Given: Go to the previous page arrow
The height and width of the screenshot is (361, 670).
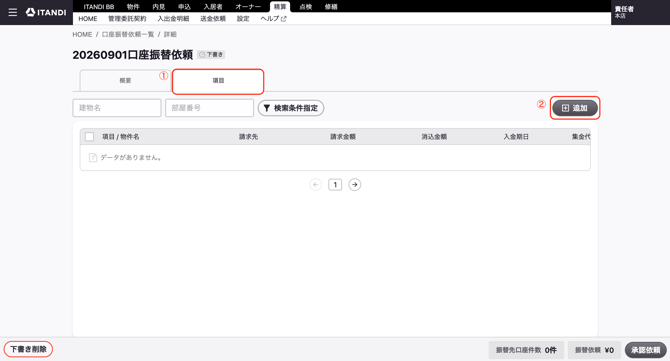Looking at the screenshot, I should coord(315,185).
